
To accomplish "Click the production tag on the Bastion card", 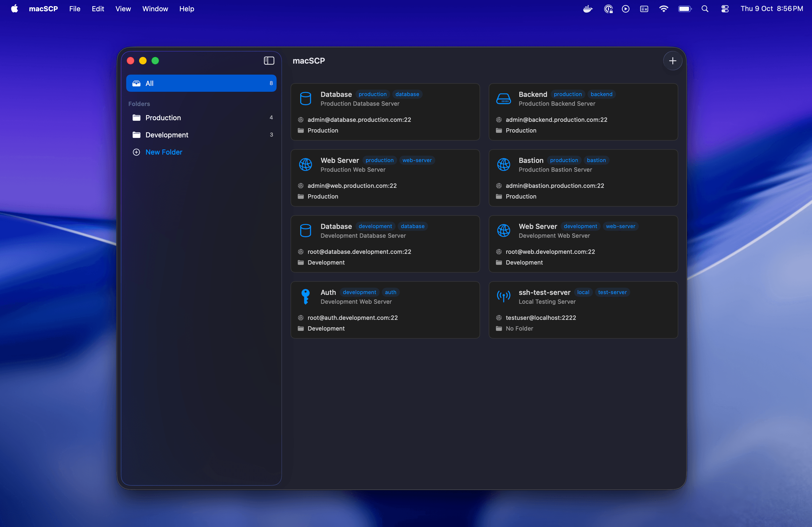I will [x=564, y=160].
